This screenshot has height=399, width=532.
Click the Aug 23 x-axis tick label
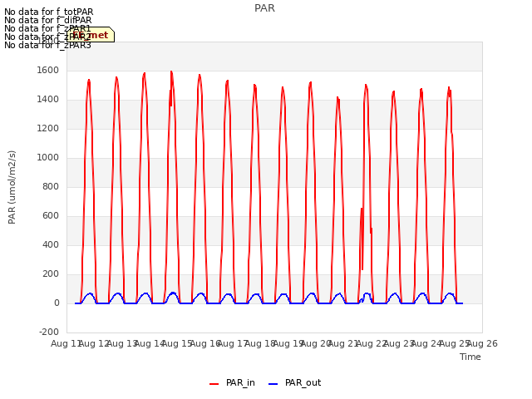[399, 343]
